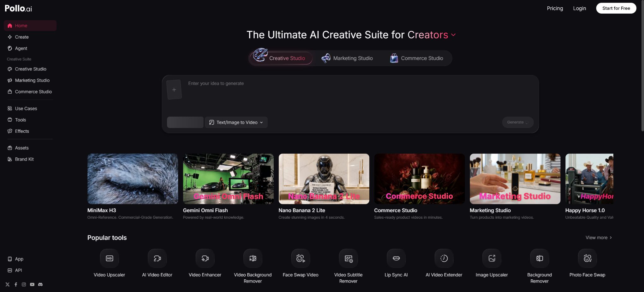Image resolution: width=644 pixels, height=292 pixels.
Task: Click the 'Photo Face Swap' label
Action: pos(587,275)
